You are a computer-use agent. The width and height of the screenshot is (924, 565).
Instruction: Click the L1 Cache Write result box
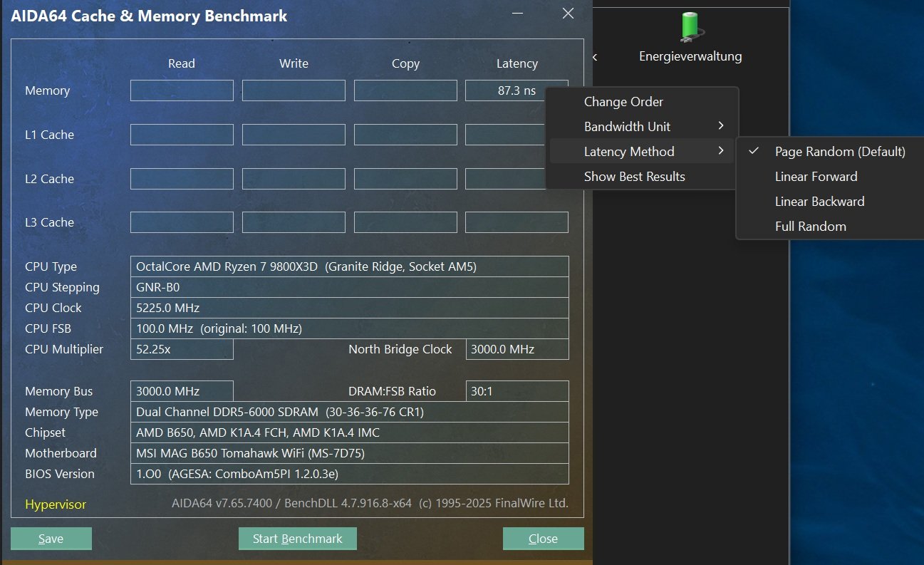294,135
